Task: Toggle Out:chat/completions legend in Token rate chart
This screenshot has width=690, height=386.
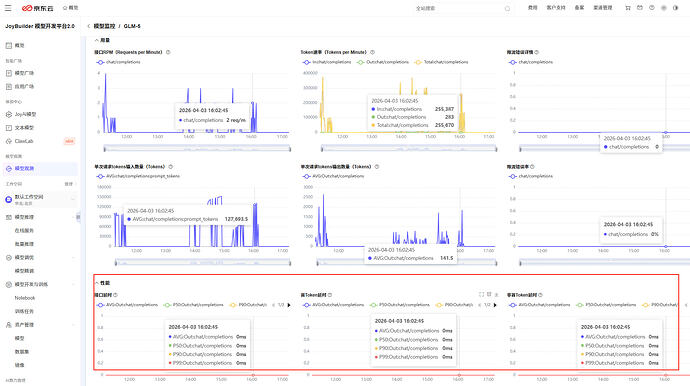Action: [x=383, y=62]
